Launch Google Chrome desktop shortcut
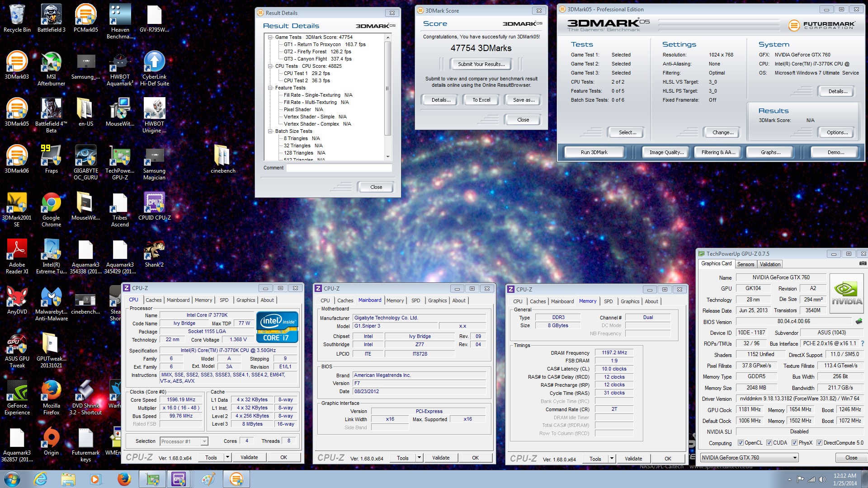Image resolution: width=868 pixels, height=488 pixels. click(51, 209)
